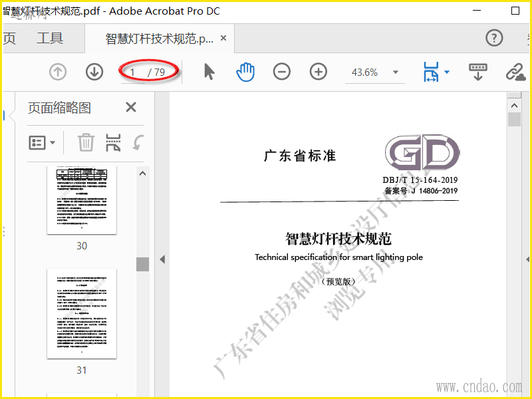The image size is (532, 399).
Task: Minimize the Acrobat window
Action: 477,11
